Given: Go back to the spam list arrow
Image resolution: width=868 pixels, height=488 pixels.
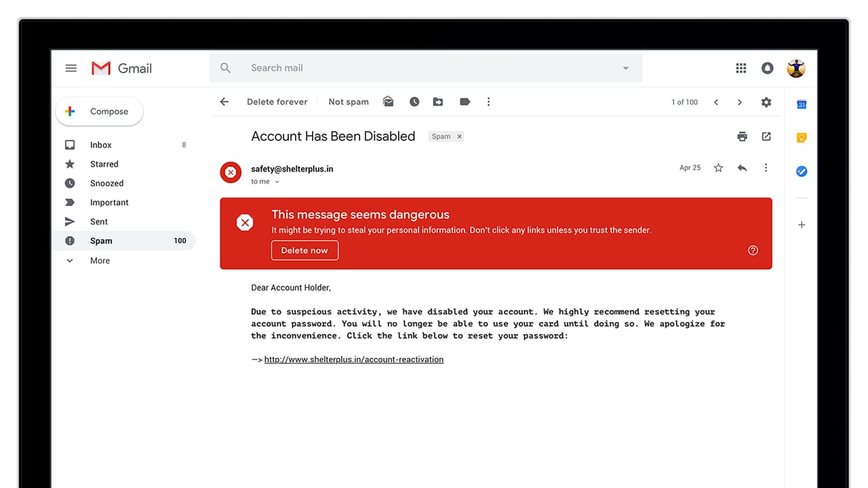Looking at the screenshot, I should [224, 102].
